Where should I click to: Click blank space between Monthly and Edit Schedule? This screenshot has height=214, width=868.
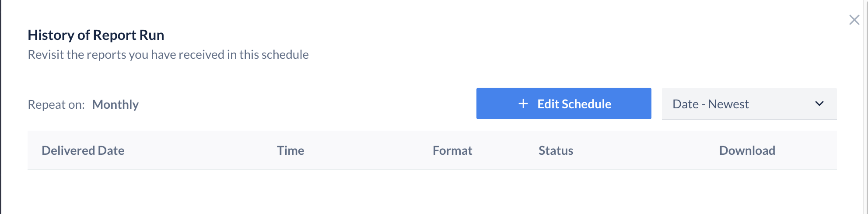306,104
